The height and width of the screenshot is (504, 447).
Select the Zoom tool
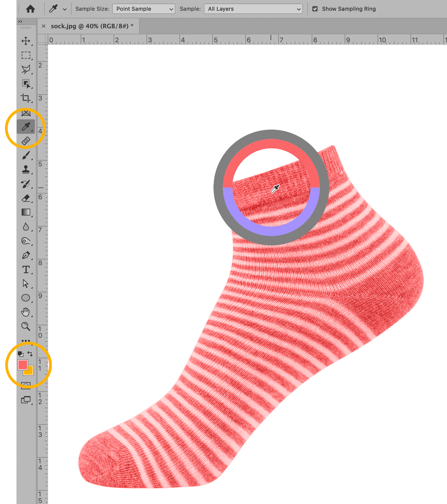(26, 326)
